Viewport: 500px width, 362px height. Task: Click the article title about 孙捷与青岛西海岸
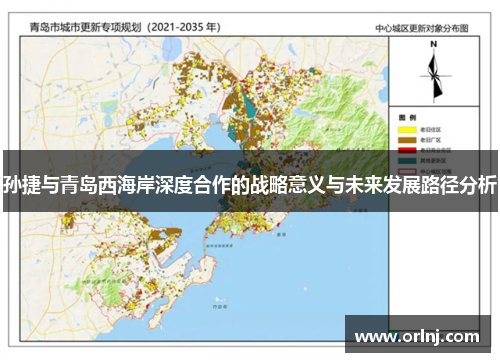pyautogui.click(x=250, y=185)
